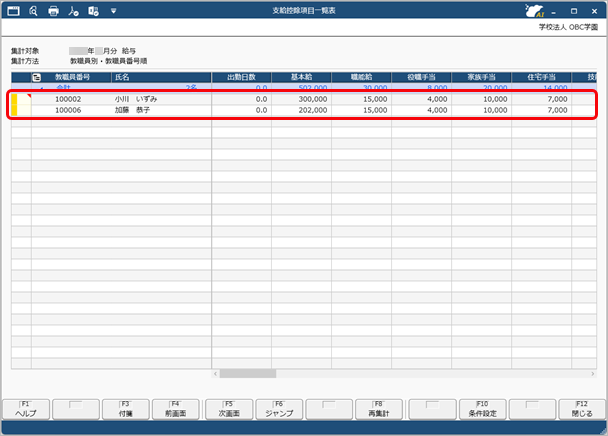Image resolution: width=608 pixels, height=436 pixels.
Task: Open print preview with magnifier icon
Action: [x=33, y=11]
